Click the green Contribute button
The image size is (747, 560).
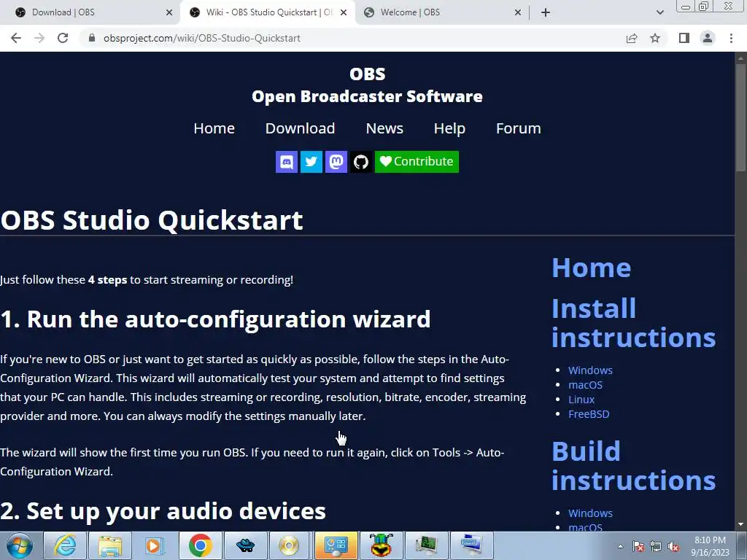coord(417,162)
